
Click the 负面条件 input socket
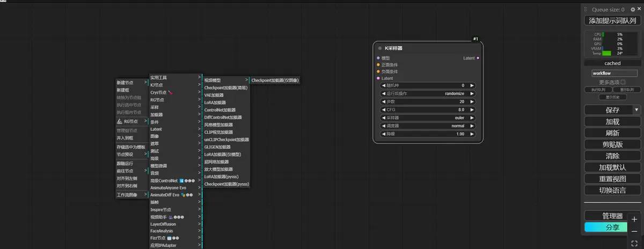pyautogui.click(x=378, y=71)
